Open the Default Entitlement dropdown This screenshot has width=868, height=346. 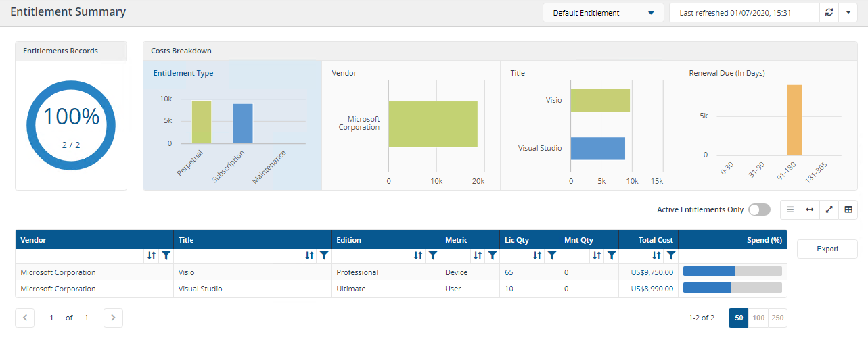[x=603, y=13]
